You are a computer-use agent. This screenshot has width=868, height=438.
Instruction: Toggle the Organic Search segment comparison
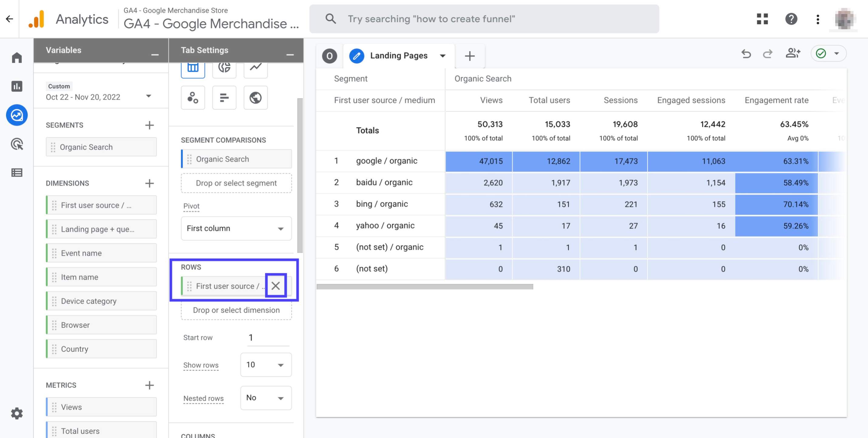[x=236, y=159]
